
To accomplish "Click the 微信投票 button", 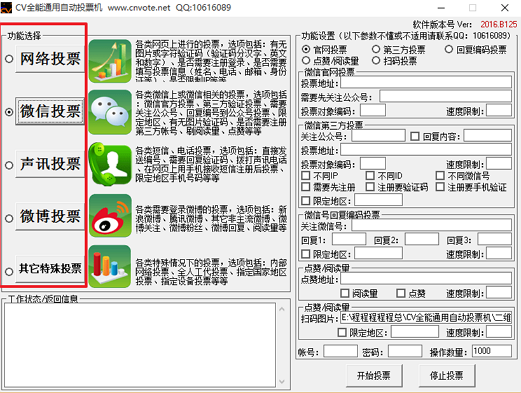I will [50, 111].
